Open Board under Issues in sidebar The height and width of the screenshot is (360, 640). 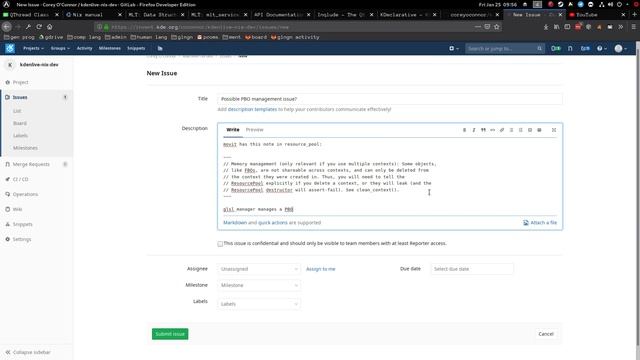(x=20, y=123)
